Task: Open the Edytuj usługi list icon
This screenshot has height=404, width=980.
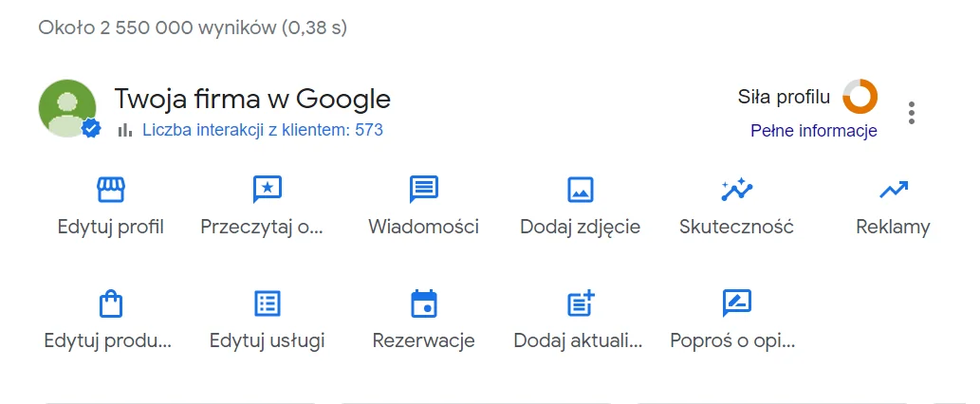Action: [268, 304]
